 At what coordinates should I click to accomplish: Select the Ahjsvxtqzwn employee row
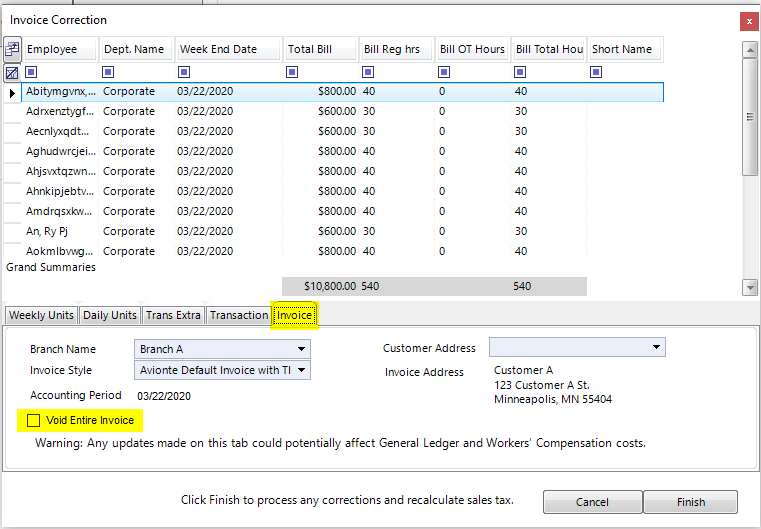342,171
